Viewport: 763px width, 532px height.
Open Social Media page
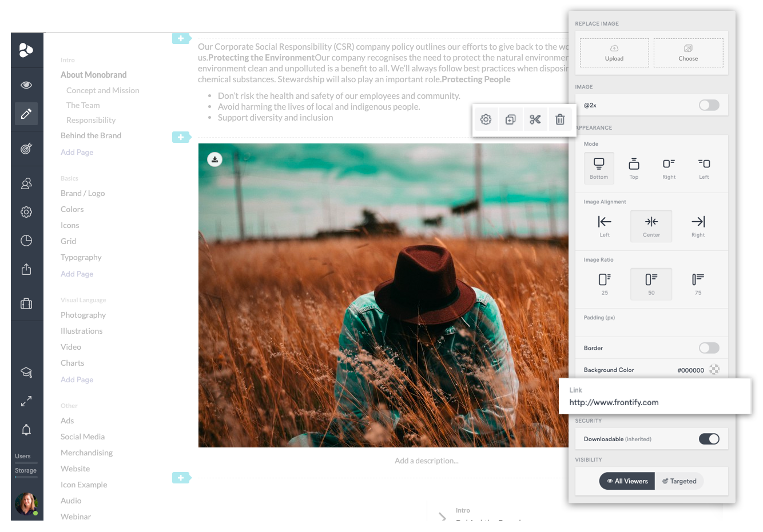83,437
